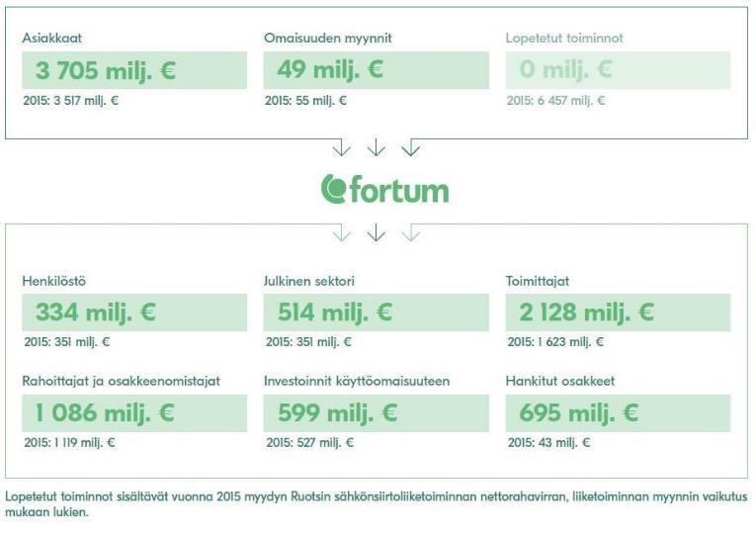Click the Investoinnit käyttöomaisuuteen 599 milj. box
756x536 pixels.
point(377,413)
